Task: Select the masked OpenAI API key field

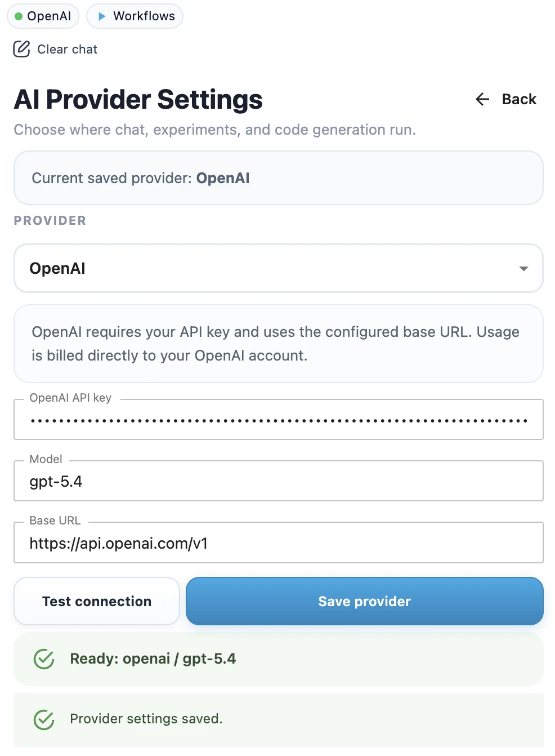Action: (279, 419)
